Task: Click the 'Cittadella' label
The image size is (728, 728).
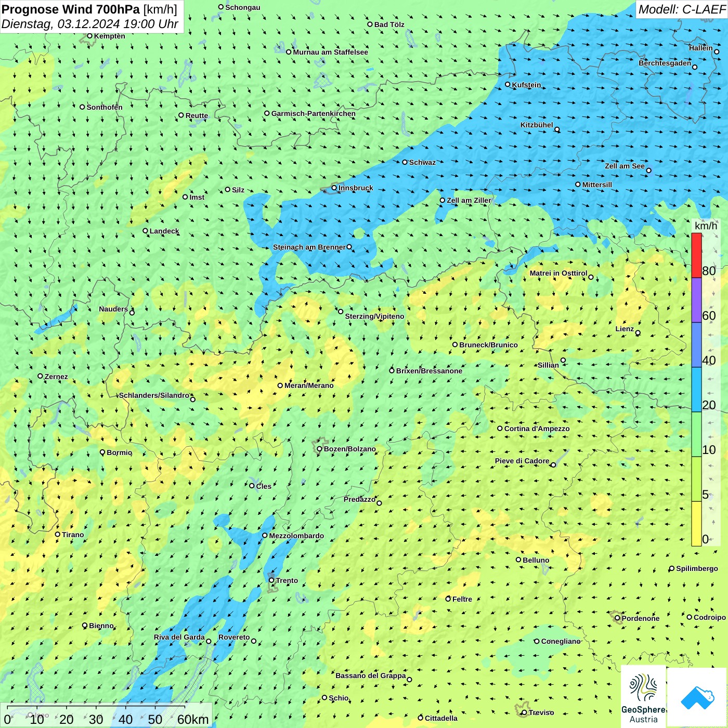Action: click(441, 718)
